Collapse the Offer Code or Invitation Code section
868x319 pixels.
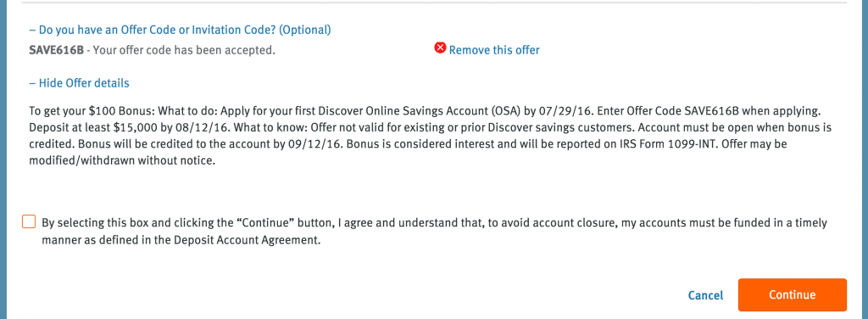(180, 30)
